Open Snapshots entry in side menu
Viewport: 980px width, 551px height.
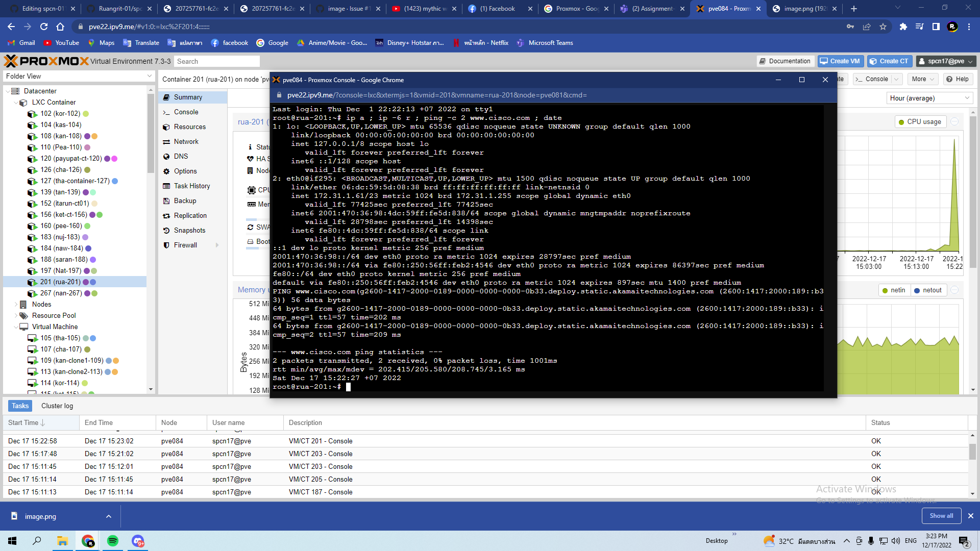pos(189,230)
